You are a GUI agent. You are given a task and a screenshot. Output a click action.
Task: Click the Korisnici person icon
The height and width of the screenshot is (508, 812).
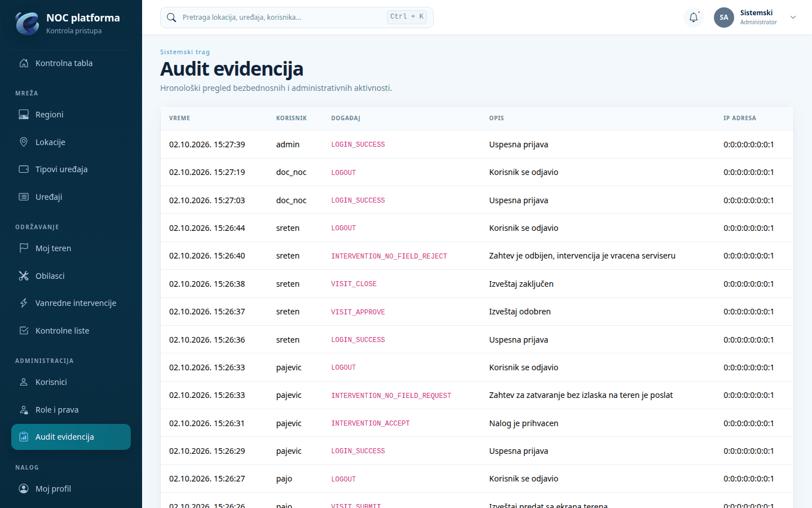(x=24, y=382)
